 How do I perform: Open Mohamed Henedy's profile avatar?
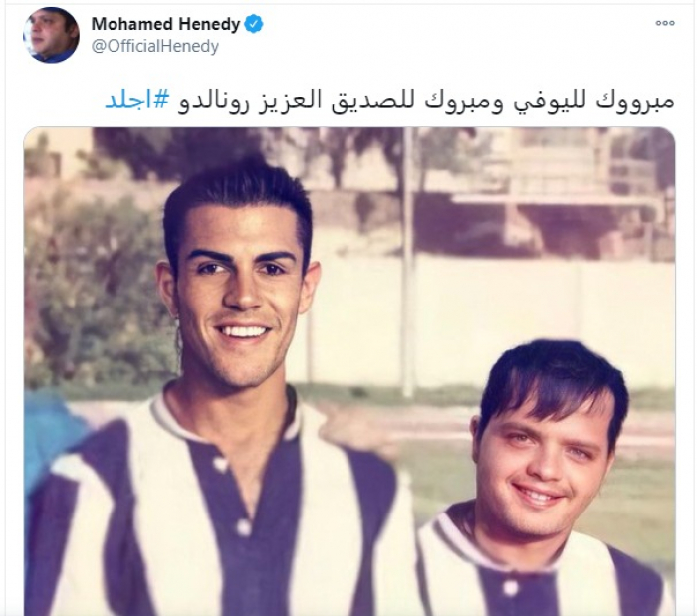click(x=51, y=35)
